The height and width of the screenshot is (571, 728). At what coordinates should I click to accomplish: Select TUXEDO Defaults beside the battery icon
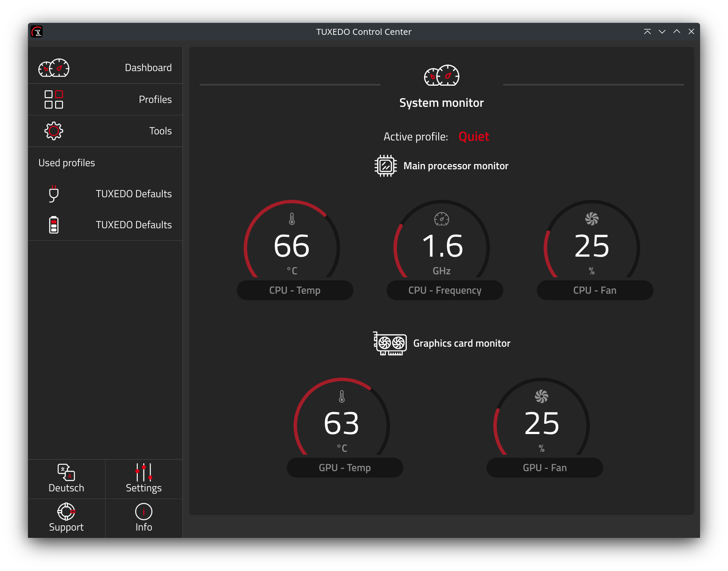(x=133, y=225)
